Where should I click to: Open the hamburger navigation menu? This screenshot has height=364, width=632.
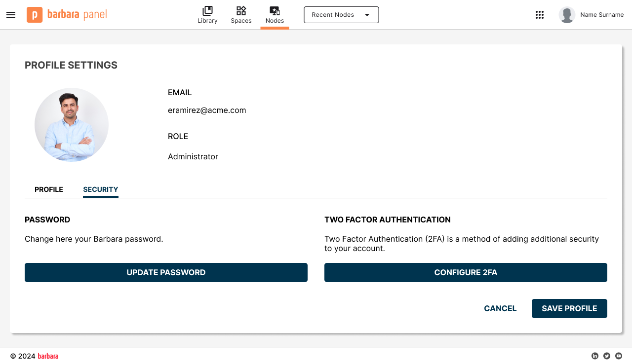pos(11,15)
